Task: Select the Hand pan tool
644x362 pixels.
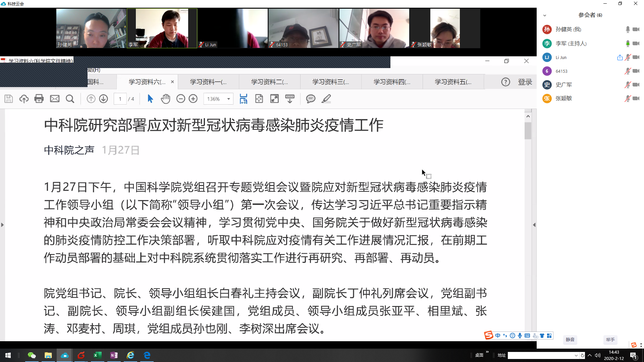Action: pos(165,99)
